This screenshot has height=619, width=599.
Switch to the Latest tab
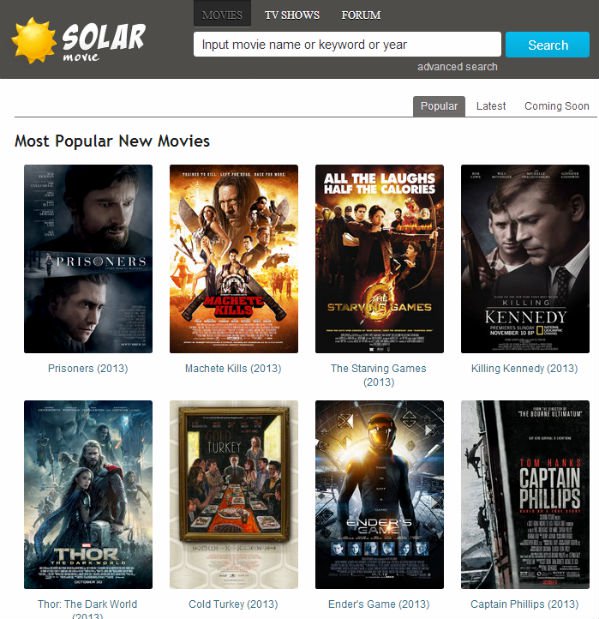(x=491, y=106)
